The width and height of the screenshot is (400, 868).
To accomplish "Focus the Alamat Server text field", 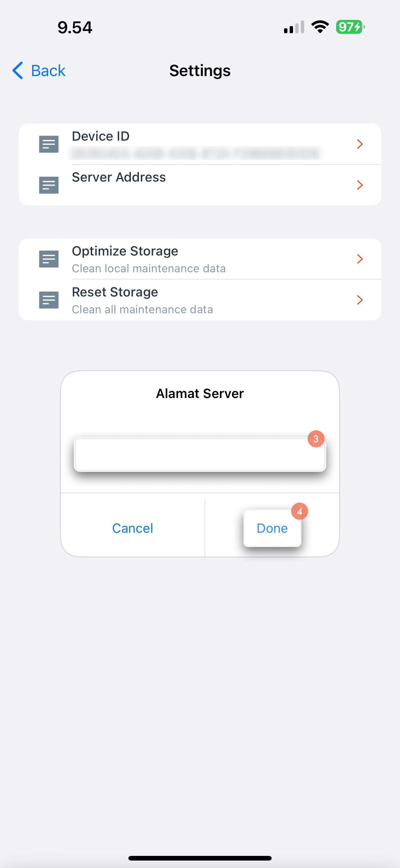I will coord(200,454).
